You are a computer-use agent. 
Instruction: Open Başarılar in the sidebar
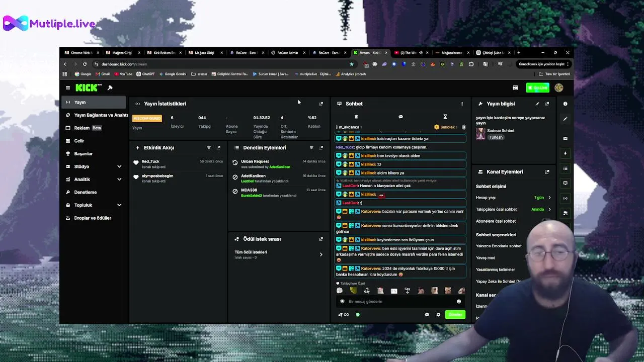coord(95,154)
